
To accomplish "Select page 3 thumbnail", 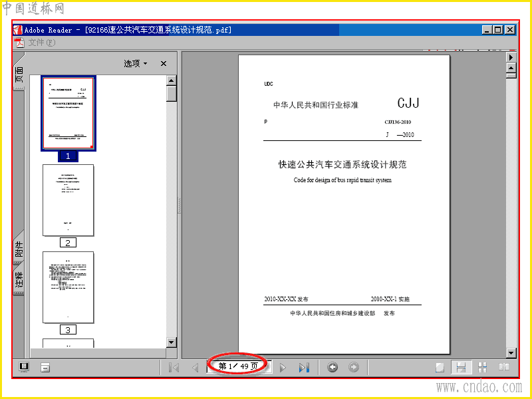I will [68, 287].
